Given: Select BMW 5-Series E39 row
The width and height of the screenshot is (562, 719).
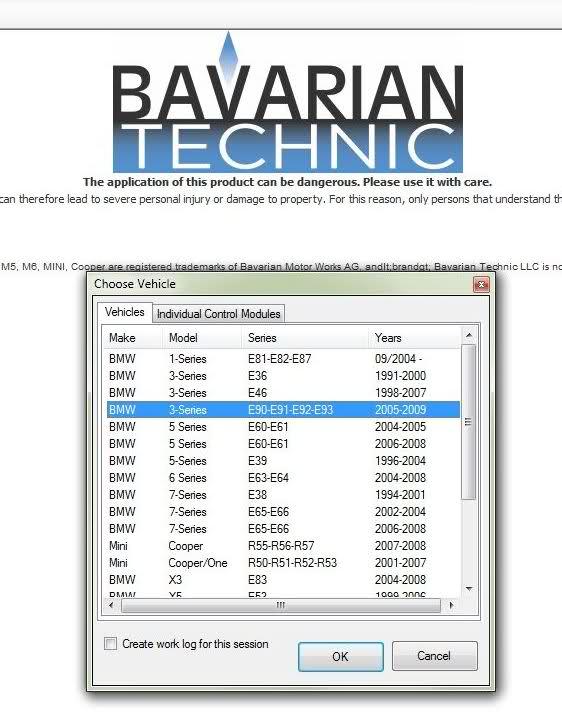Looking at the screenshot, I should (x=283, y=461).
